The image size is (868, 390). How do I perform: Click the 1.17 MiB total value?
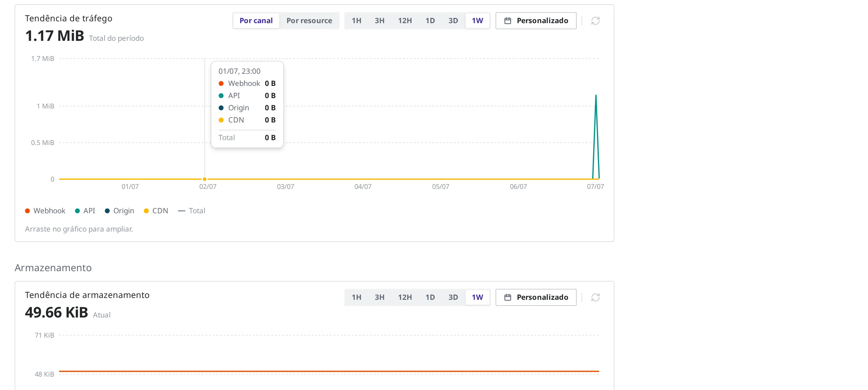[55, 36]
